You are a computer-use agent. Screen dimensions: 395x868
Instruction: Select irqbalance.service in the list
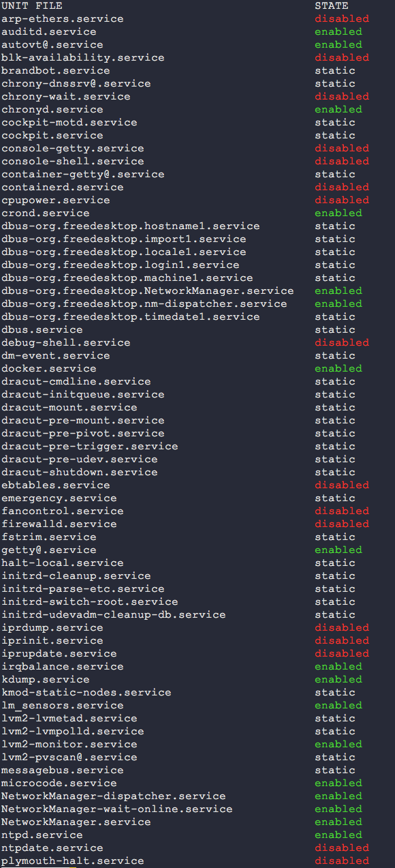point(62,667)
